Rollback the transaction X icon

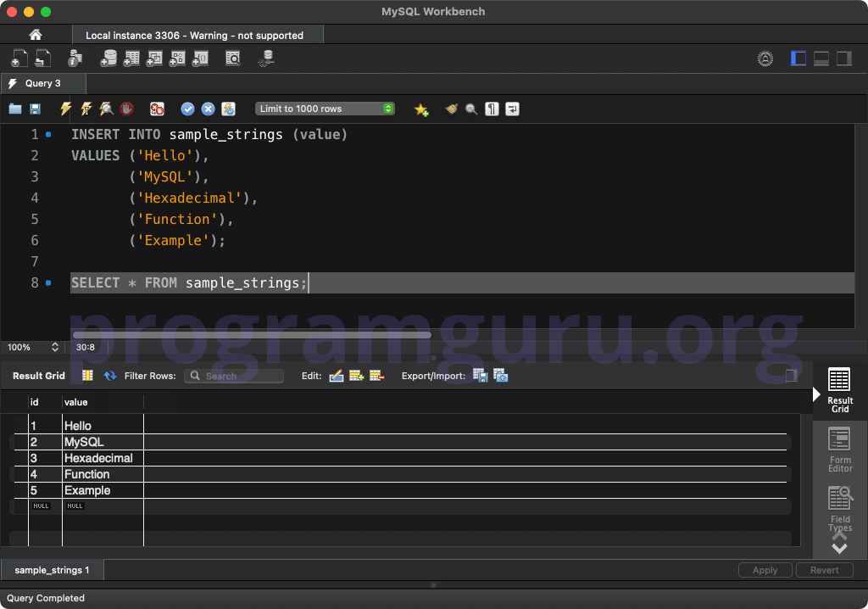pos(209,109)
